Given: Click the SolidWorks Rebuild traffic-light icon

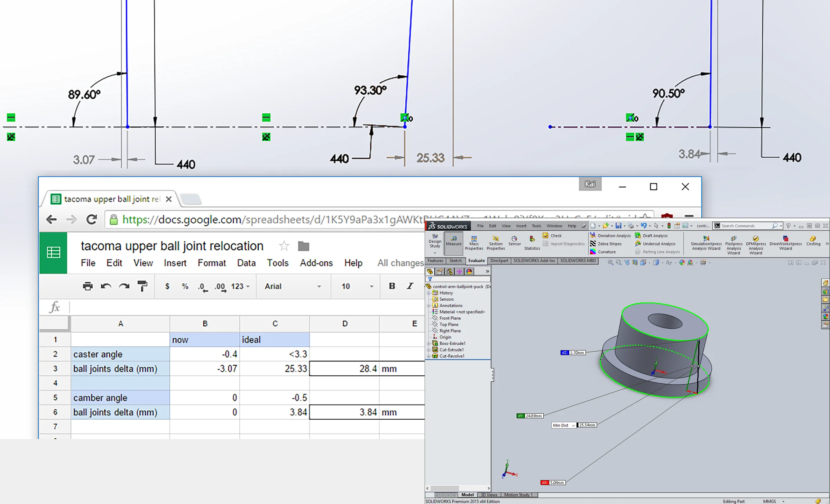Looking at the screenshot, I should (669, 226).
